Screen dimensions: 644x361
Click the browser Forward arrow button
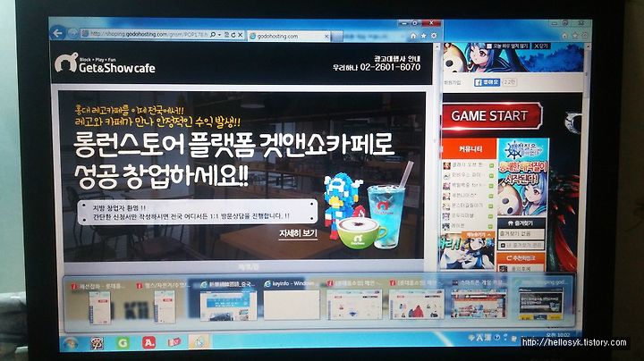(72, 33)
